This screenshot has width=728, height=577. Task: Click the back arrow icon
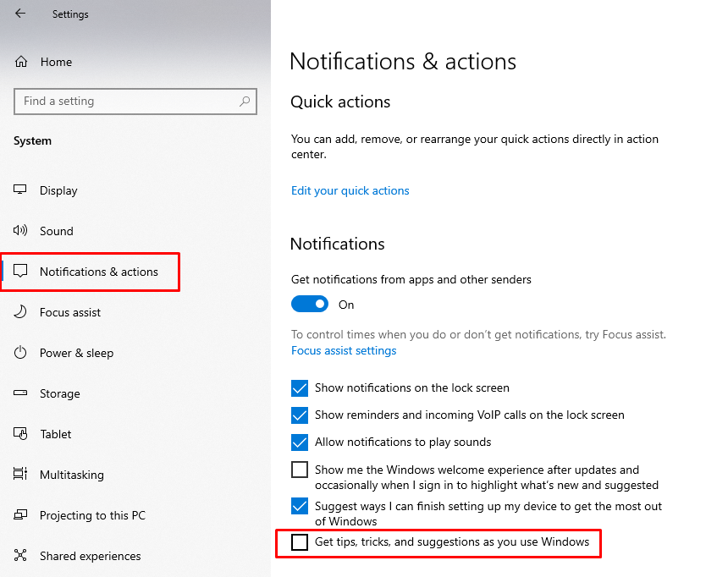tap(20, 14)
